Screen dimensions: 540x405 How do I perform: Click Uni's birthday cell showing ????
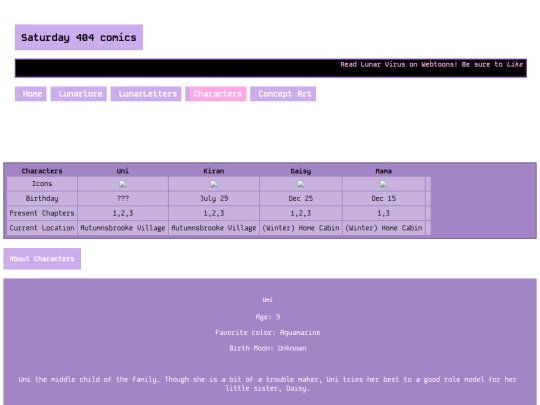tap(123, 198)
